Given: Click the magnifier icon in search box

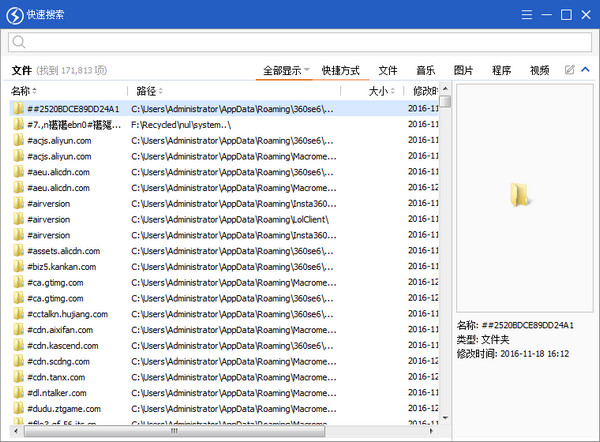Looking at the screenshot, I should tap(19, 42).
